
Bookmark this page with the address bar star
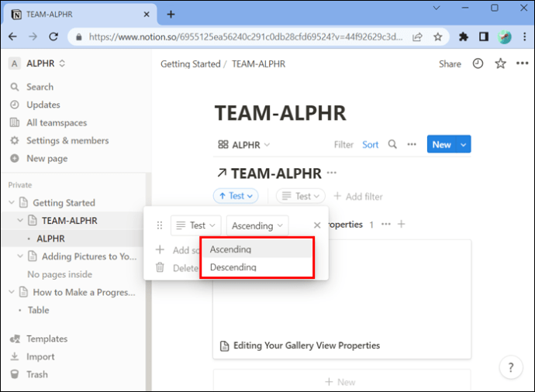coord(438,37)
